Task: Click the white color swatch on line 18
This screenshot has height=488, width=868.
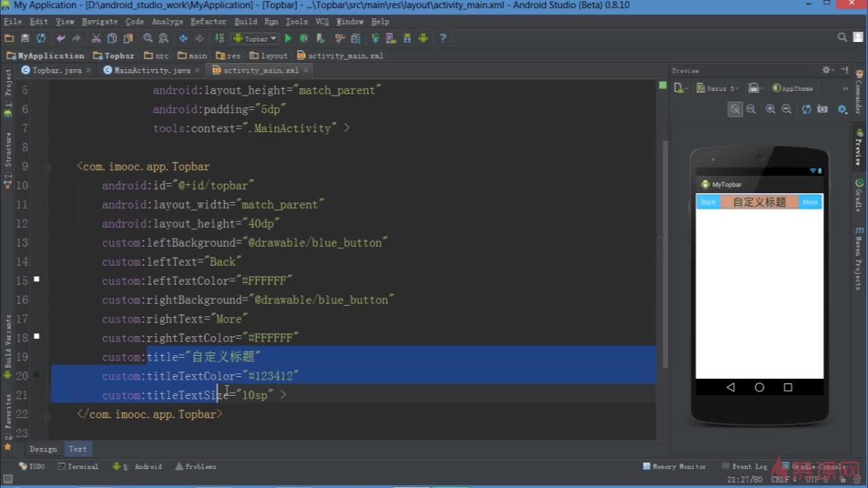Action: (37, 335)
